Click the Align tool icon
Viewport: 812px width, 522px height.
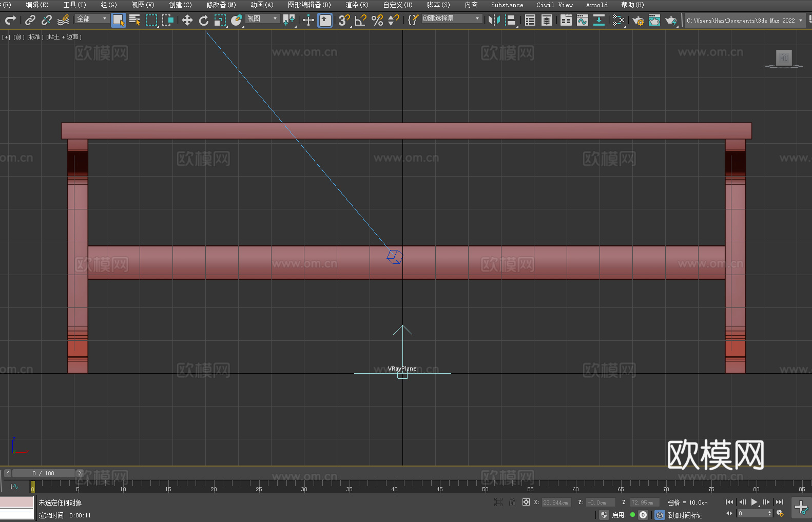point(511,20)
